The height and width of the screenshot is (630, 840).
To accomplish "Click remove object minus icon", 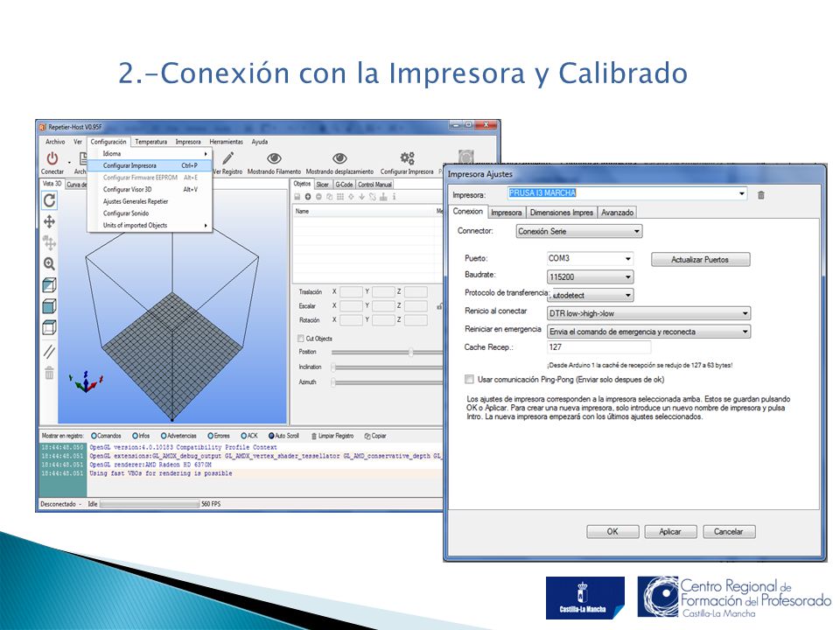I will pos(318,197).
